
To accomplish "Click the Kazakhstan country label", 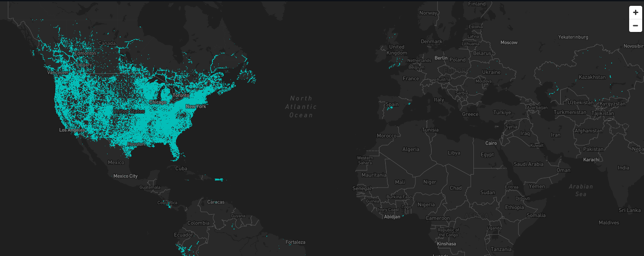I will coord(592,77).
